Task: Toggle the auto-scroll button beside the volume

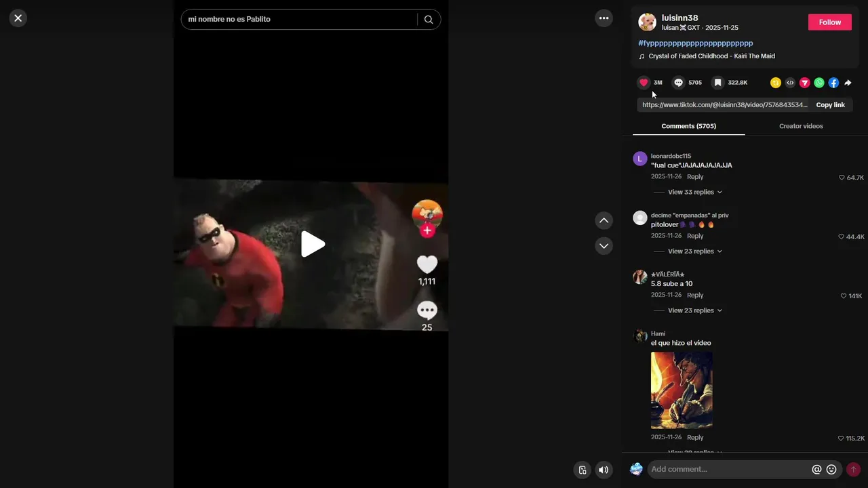Action: click(582, 470)
